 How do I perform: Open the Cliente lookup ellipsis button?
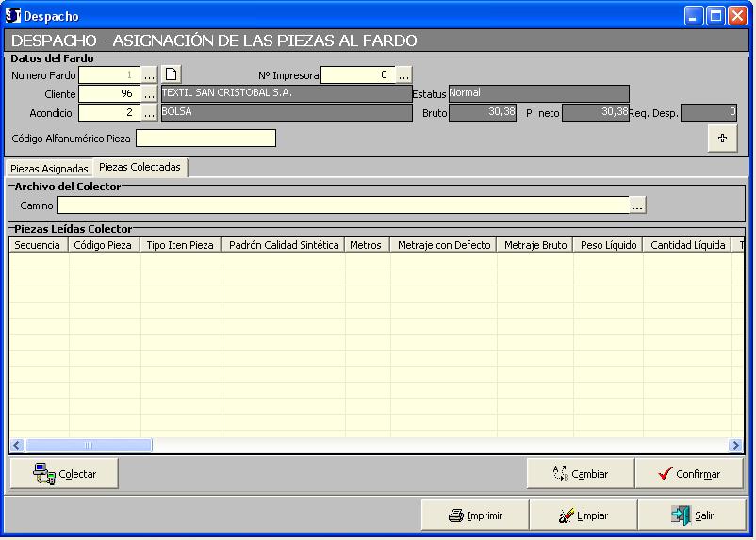pos(149,93)
